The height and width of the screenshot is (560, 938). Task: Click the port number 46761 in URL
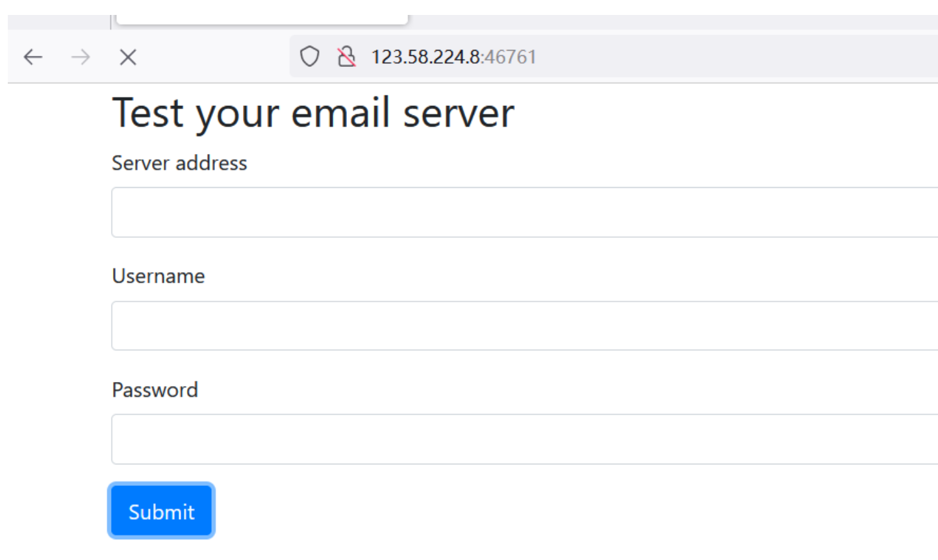pos(511,57)
